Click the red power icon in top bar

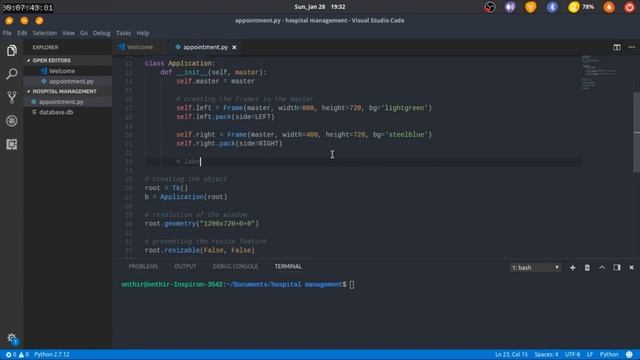(629, 7)
